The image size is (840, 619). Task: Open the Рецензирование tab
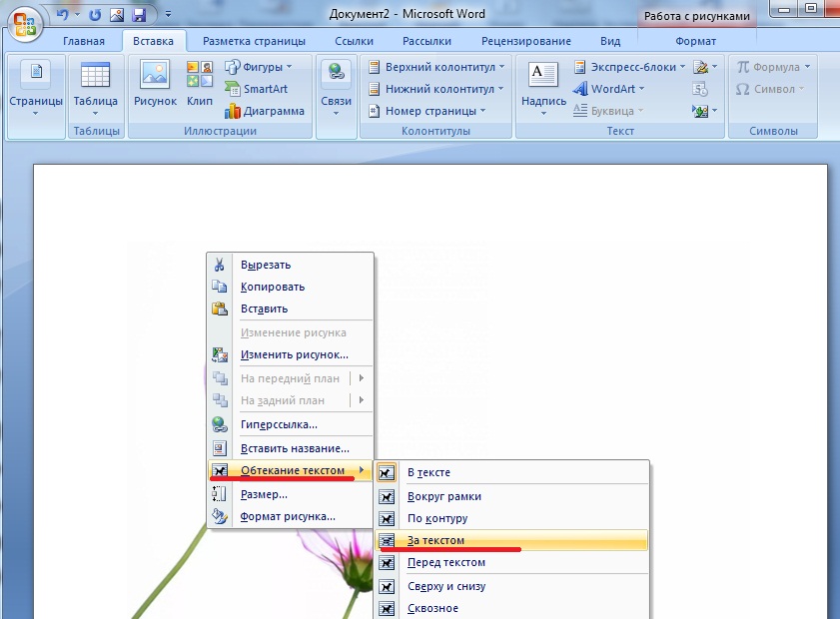pos(526,41)
